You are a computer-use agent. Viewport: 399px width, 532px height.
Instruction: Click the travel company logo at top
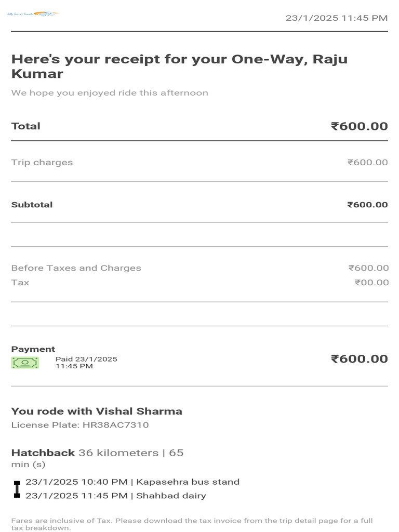point(32,14)
